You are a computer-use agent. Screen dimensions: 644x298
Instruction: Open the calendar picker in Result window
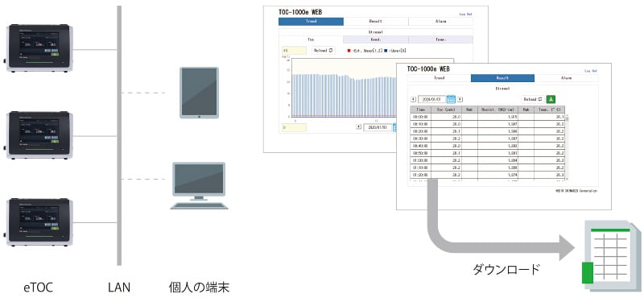click(x=451, y=99)
